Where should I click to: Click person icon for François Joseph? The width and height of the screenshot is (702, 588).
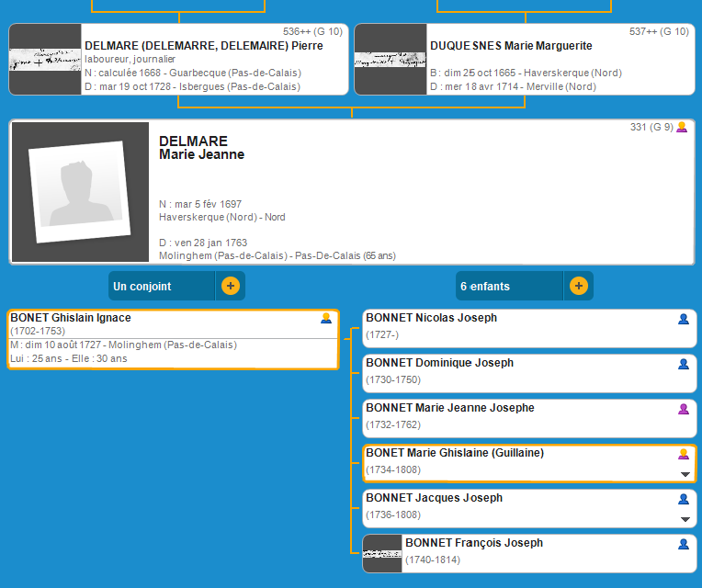point(683,544)
